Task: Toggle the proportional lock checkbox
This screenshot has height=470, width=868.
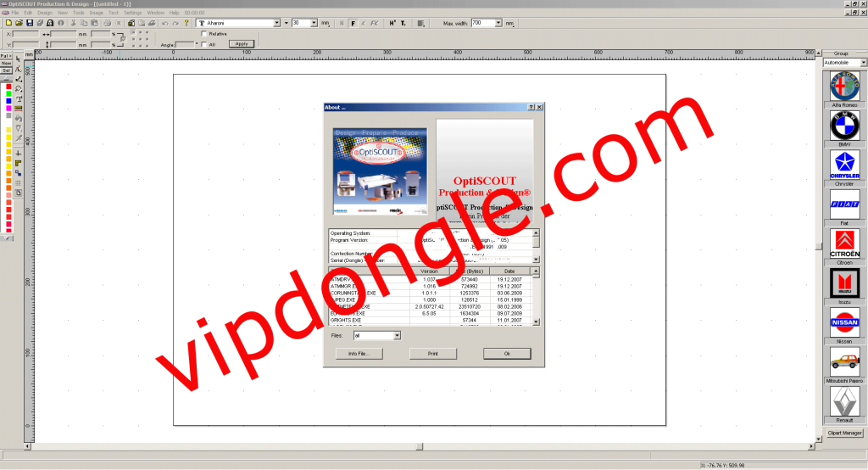Action: (123, 39)
